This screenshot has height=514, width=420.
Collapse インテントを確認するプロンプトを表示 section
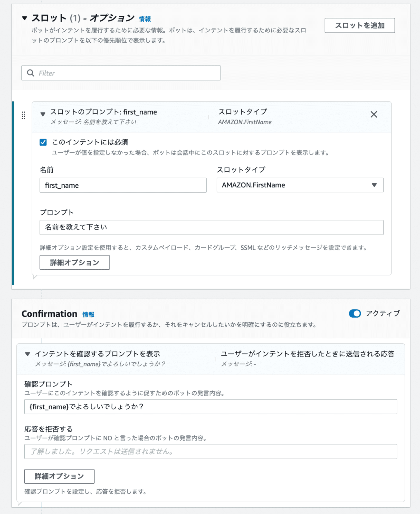point(27,354)
